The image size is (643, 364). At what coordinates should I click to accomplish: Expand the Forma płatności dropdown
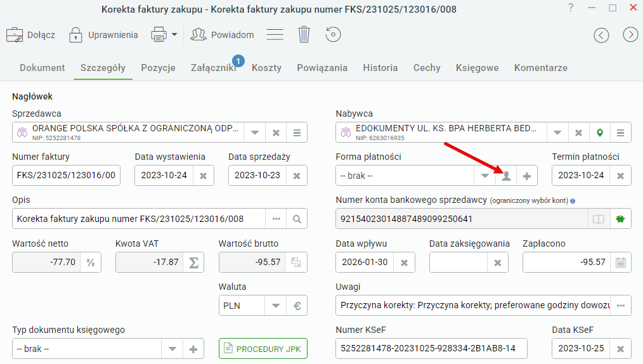tap(484, 176)
